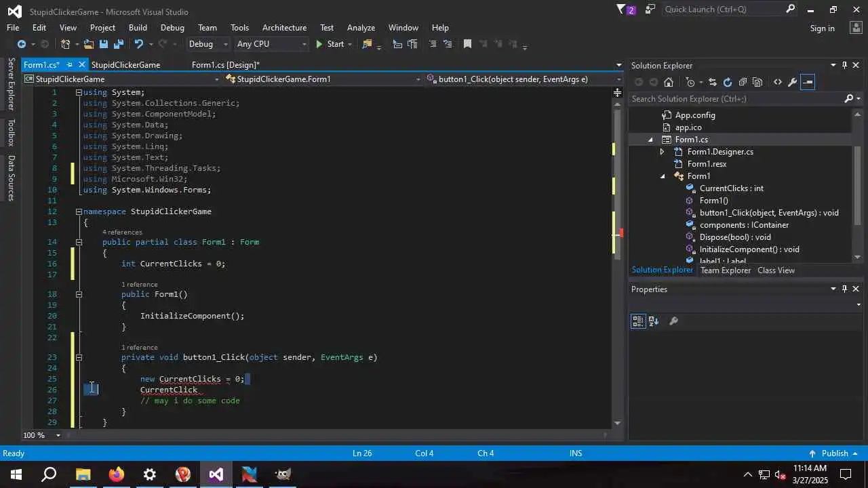This screenshot has height=488, width=868.
Task: Collapse the Form1.cs node in Solution Explorer
Action: pyautogui.click(x=650, y=140)
